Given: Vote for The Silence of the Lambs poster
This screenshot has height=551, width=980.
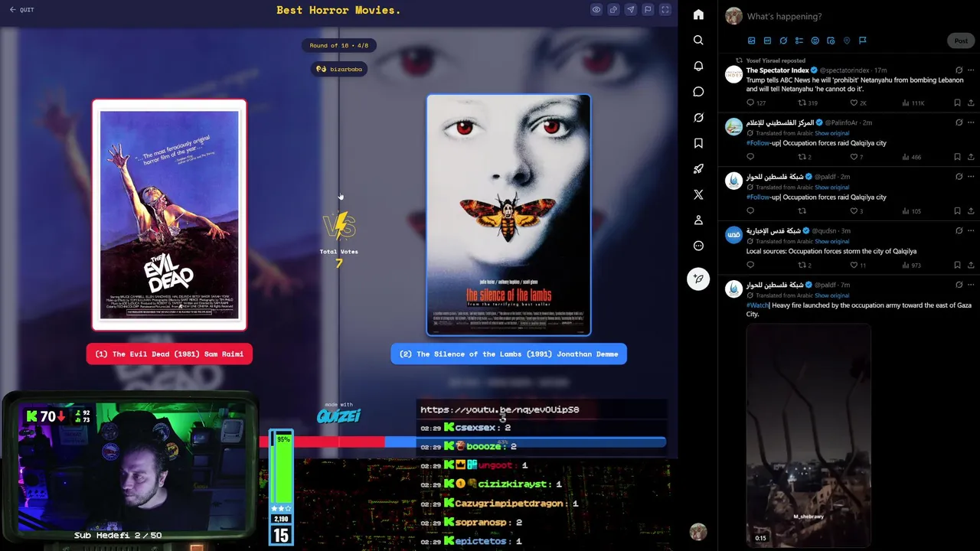Looking at the screenshot, I should pyautogui.click(x=508, y=215).
